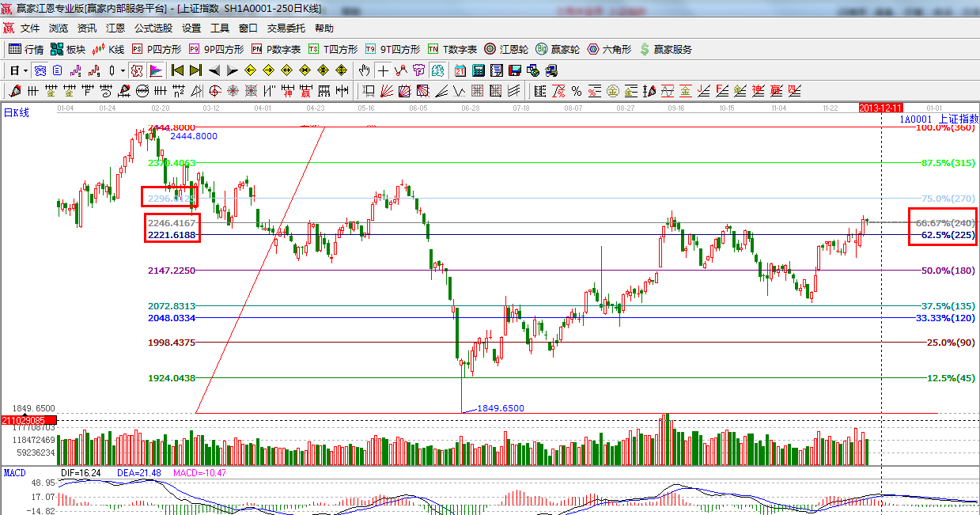Open the 公式选股 menu

pos(153,28)
